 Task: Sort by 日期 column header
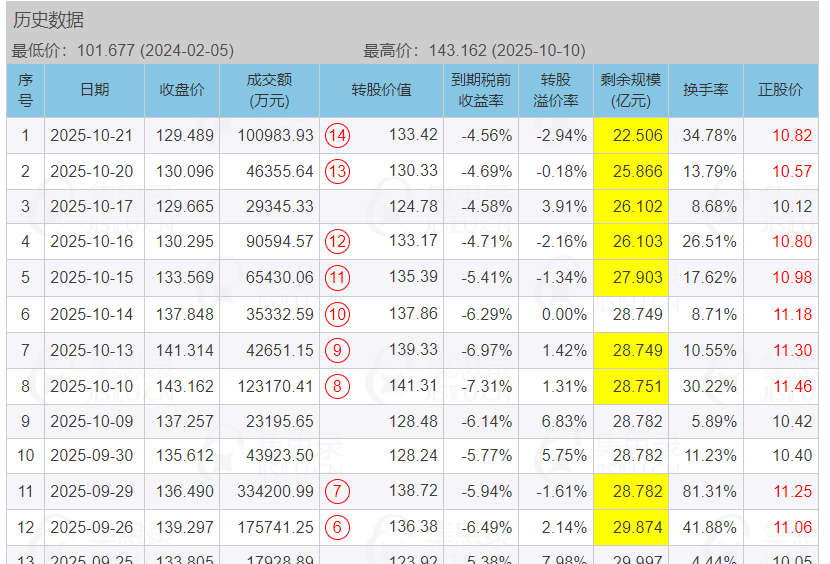tap(95, 91)
